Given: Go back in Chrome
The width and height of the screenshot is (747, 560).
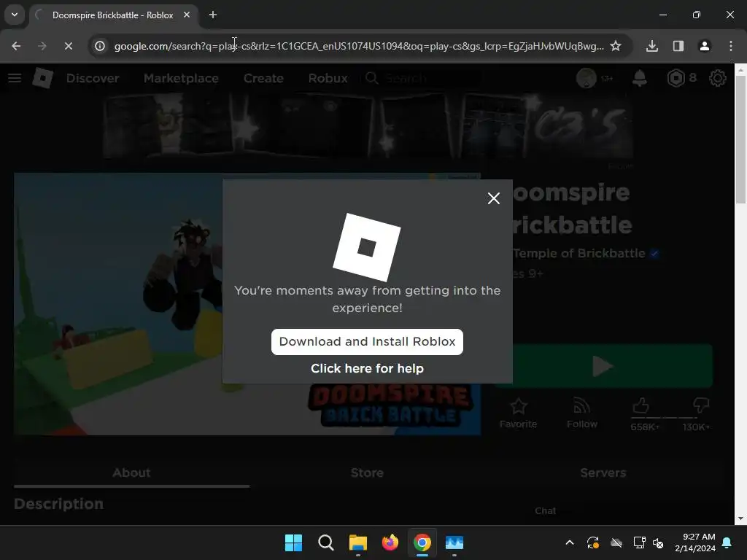Looking at the screenshot, I should click(16, 46).
